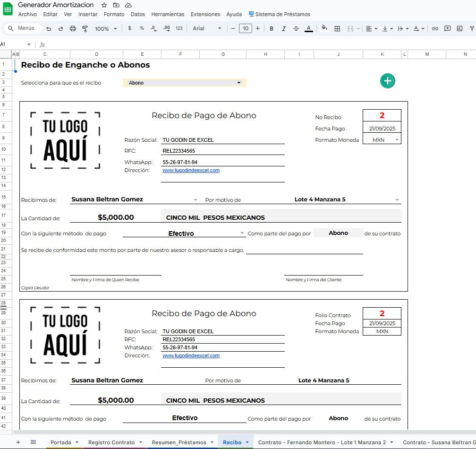Follow the www.tugodindeexcel.com link
The width and height of the screenshot is (476, 449).
coord(191,170)
